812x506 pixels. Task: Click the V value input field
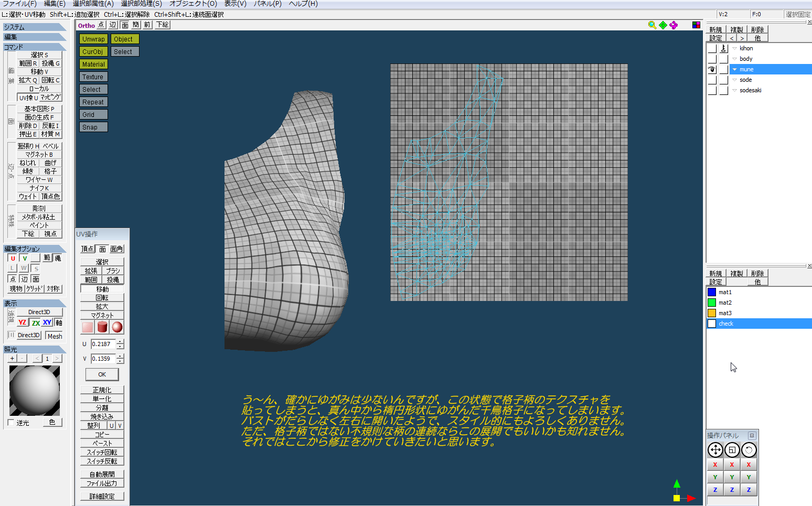(103, 359)
